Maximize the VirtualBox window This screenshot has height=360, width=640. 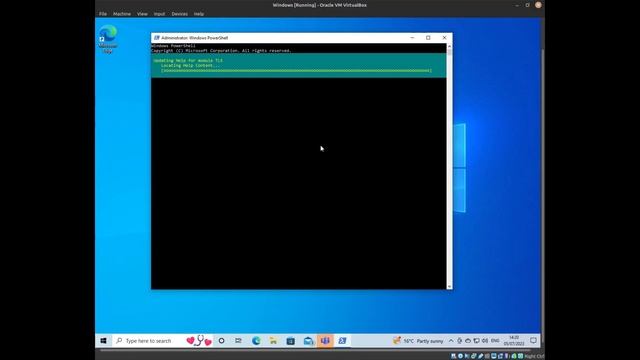pos(527,5)
